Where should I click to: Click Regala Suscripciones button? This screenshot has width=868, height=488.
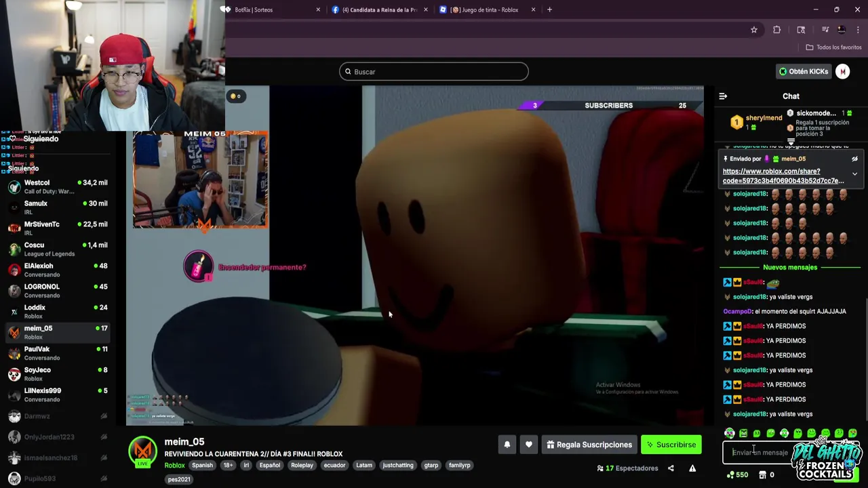coord(589,445)
